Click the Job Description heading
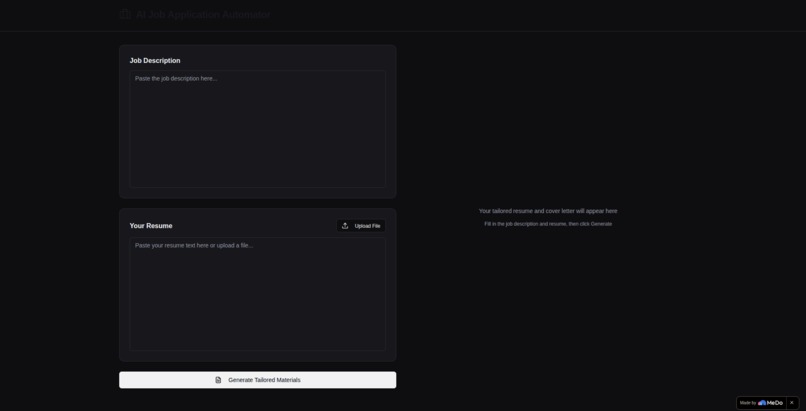 coord(155,61)
